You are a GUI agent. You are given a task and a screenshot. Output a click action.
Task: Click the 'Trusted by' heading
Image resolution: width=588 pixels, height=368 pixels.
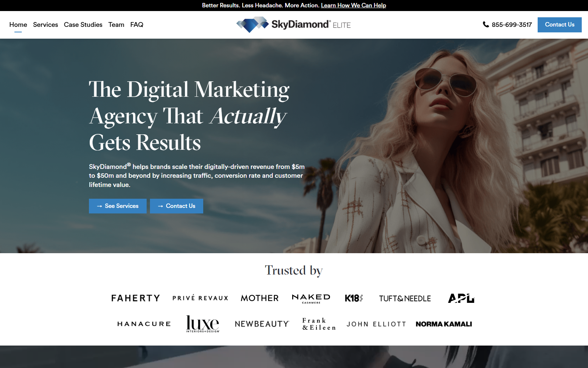coord(294,270)
